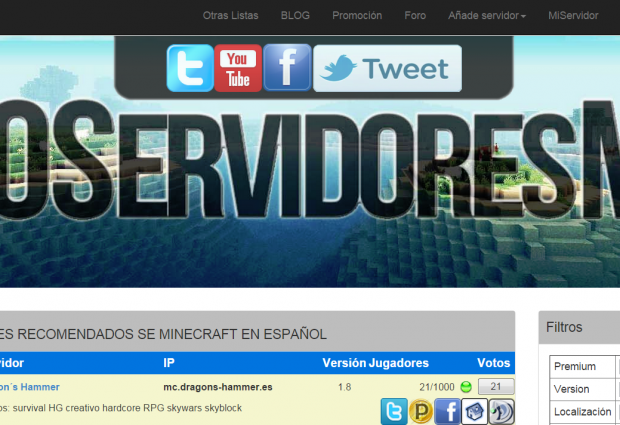Expand the Añade servidor dropdown

(487, 15)
